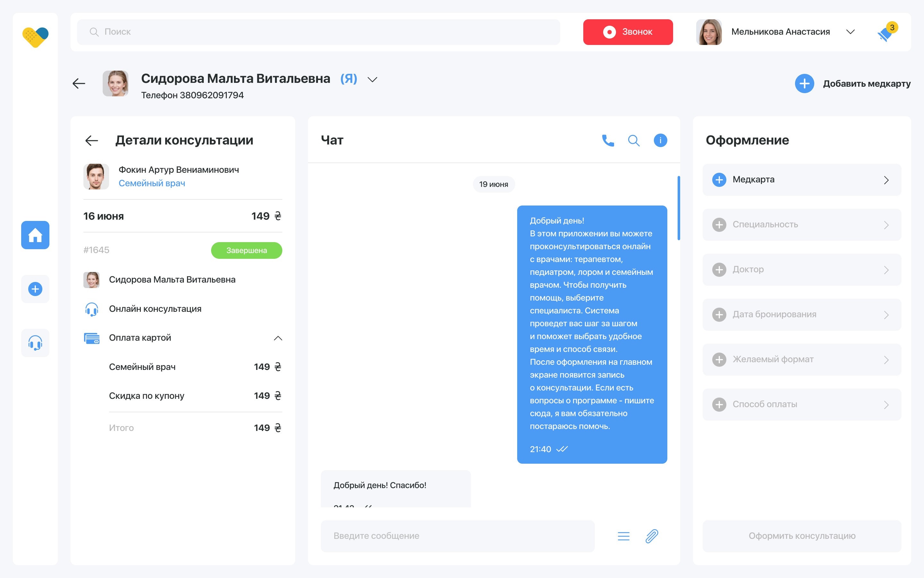Start a phone call from chat header
This screenshot has width=924, height=578.
608,140
